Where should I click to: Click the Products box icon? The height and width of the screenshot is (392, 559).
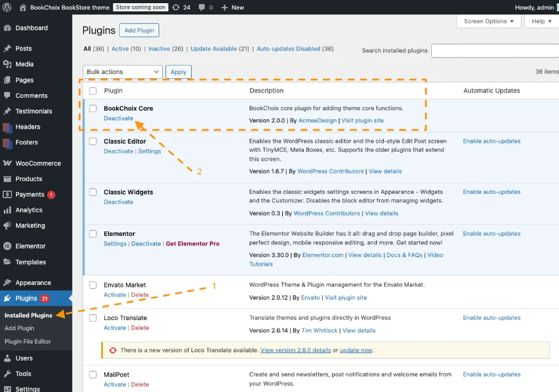coord(7,179)
